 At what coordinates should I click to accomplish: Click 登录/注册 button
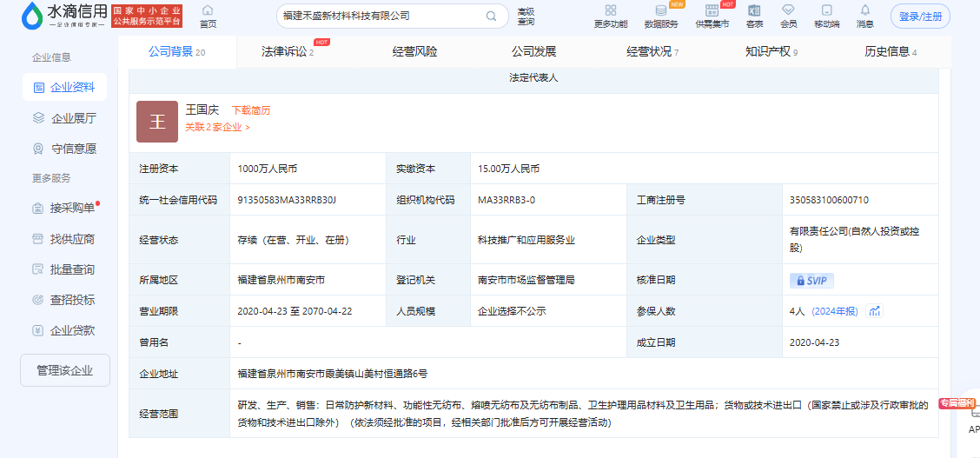click(x=920, y=17)
